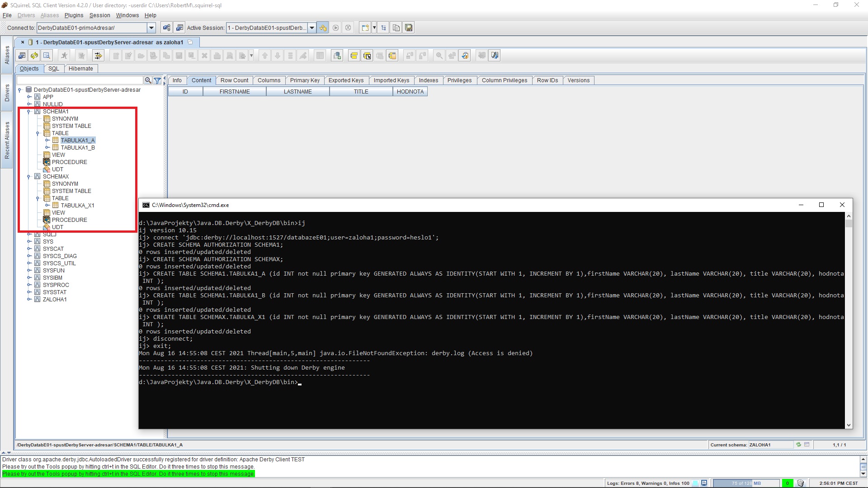Open the Connect to alias dropdown

click(151, 28)
